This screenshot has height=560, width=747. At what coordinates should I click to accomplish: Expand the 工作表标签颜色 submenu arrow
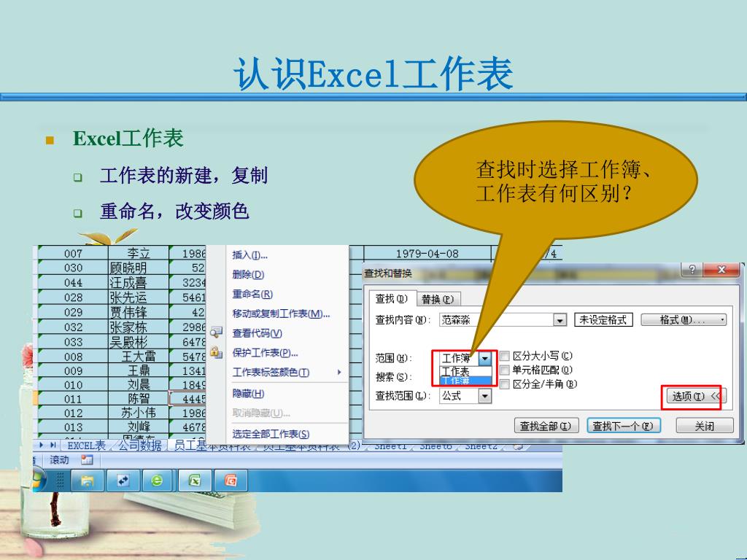(x=338, y=372)
